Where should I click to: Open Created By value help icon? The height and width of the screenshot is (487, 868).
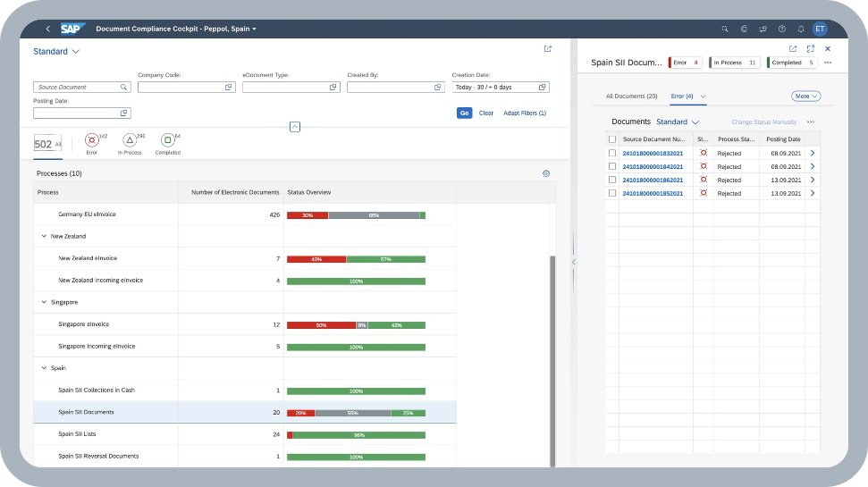438,87
